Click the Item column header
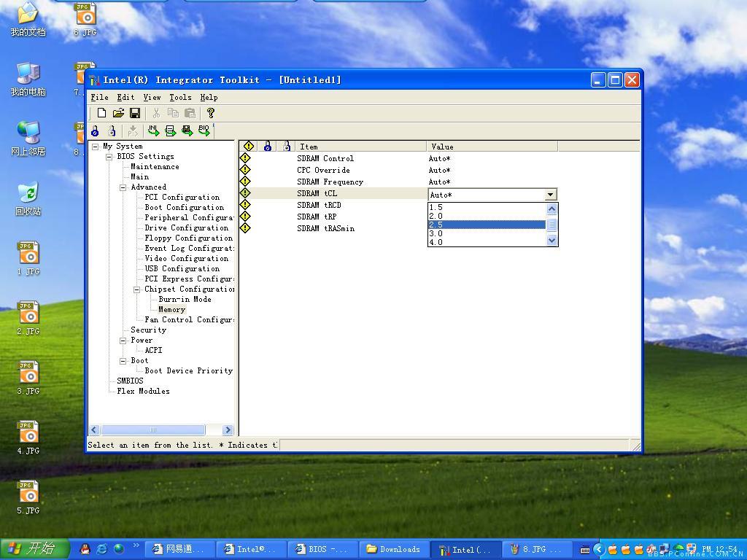Screen dimensions: 747x560 point(360,146)
